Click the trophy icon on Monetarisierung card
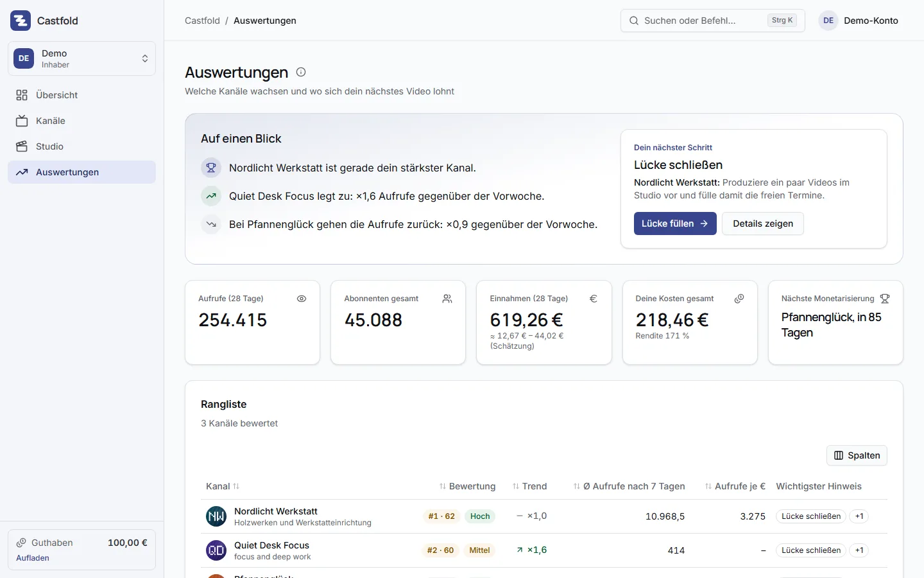This screenshot has height=578, width=924. (885, 299)
